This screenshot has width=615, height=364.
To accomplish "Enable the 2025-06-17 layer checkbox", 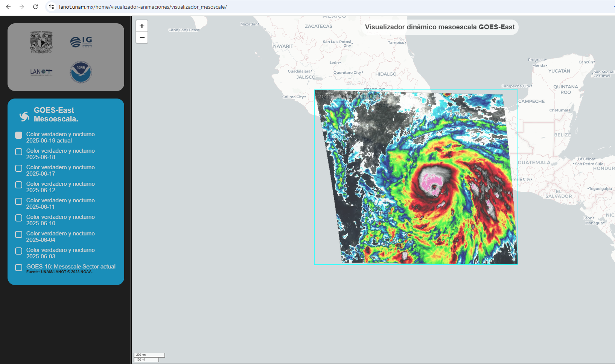I will coord(18,168).
